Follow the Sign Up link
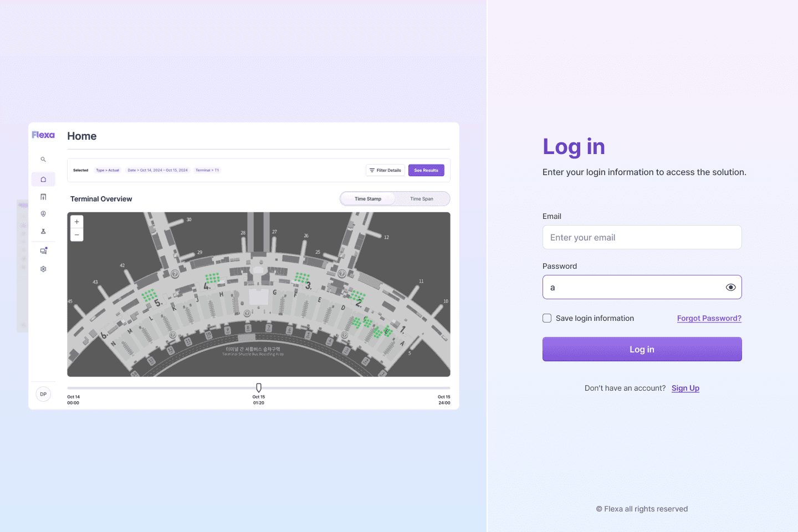The width and height of the screenshot is (798, 532). 686,388
